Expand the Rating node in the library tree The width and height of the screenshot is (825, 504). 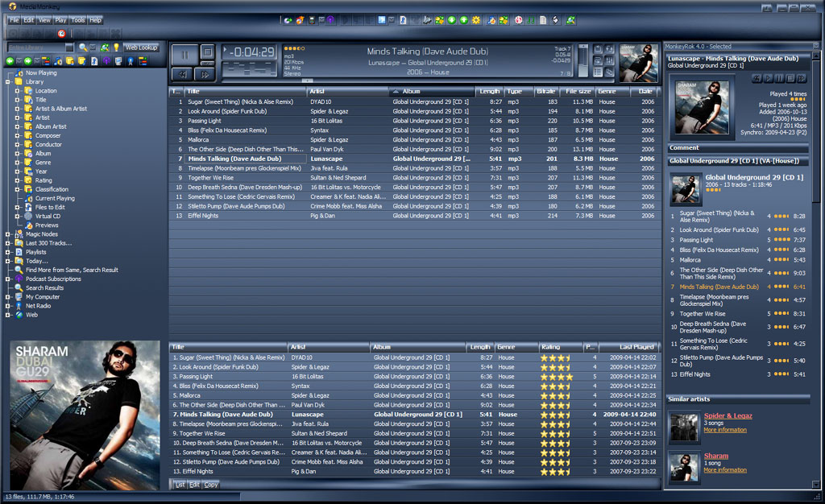[18, 180]
